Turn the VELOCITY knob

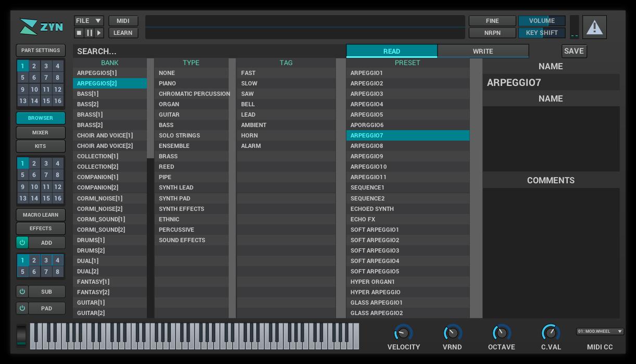click(403, 332)
